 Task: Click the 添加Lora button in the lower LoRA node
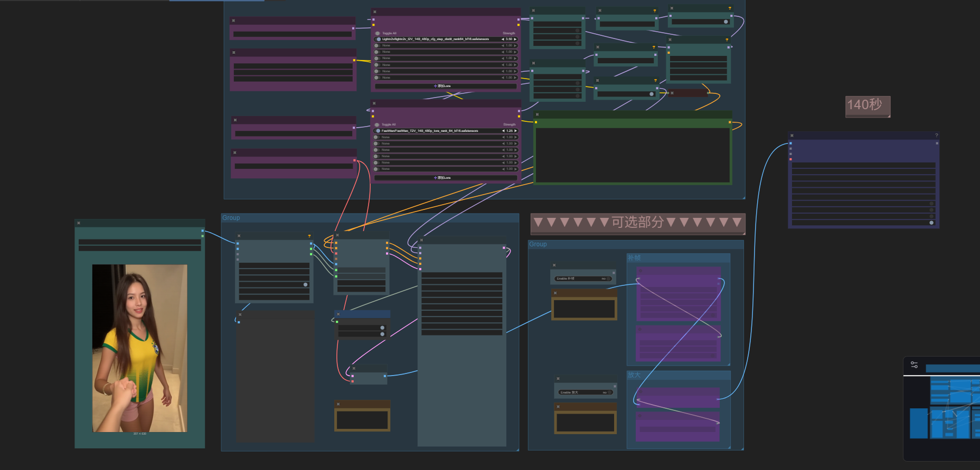tap(443, 178)
